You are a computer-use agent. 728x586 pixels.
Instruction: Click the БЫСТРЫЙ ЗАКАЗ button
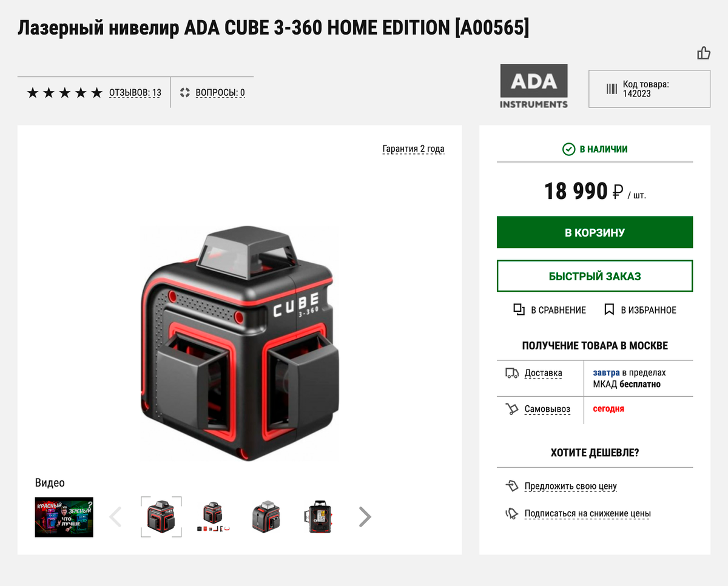(595, 276)
